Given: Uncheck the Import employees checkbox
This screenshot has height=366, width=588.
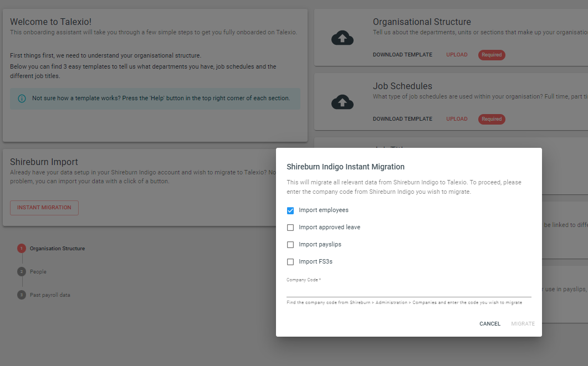Looking at the screenshot, I should click(290, 210).
